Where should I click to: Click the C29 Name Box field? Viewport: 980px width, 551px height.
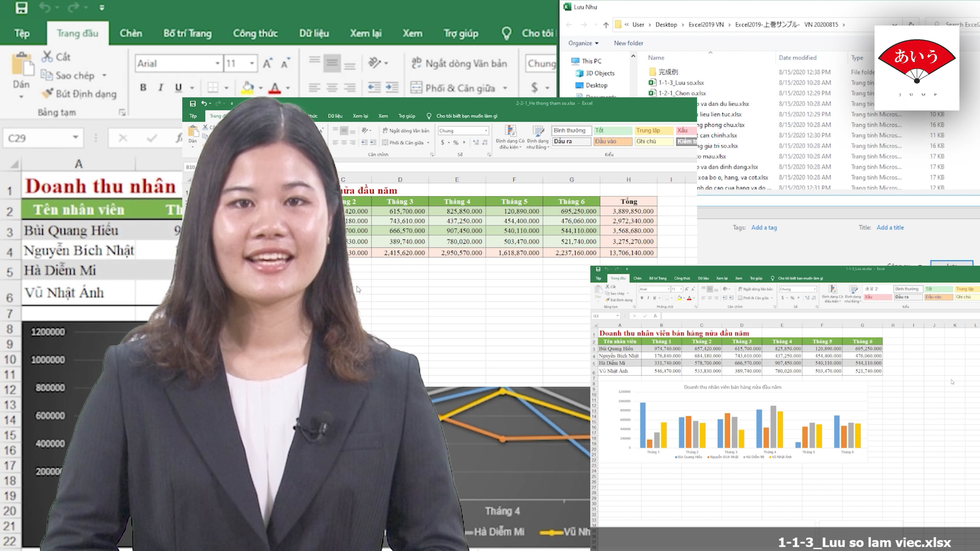coord(38,138)
